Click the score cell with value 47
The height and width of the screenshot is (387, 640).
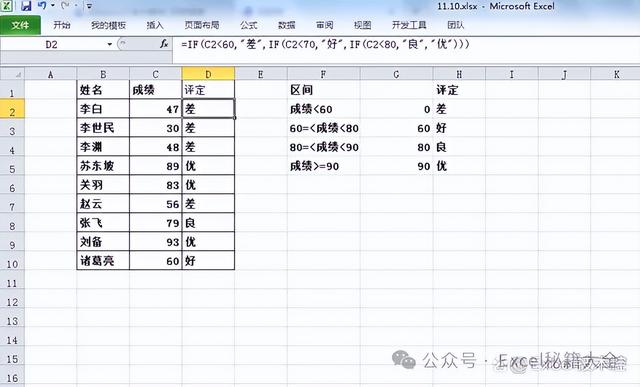click(156, 109)
